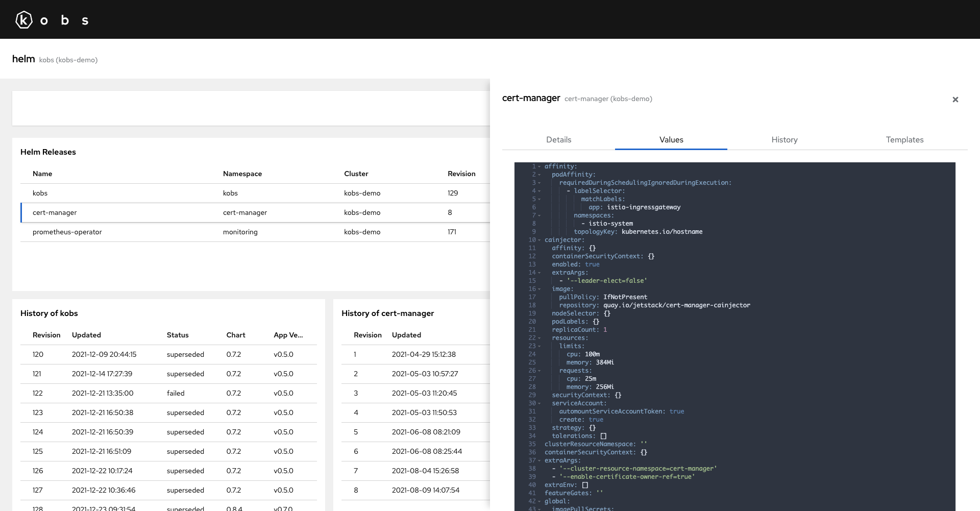Screen dimensions: 980x511
Task: Open the History tab
Action: click(785, 140)
